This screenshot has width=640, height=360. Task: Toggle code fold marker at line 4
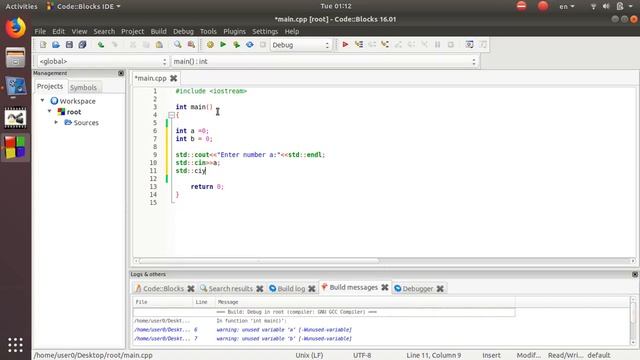[x=171, y=115]
